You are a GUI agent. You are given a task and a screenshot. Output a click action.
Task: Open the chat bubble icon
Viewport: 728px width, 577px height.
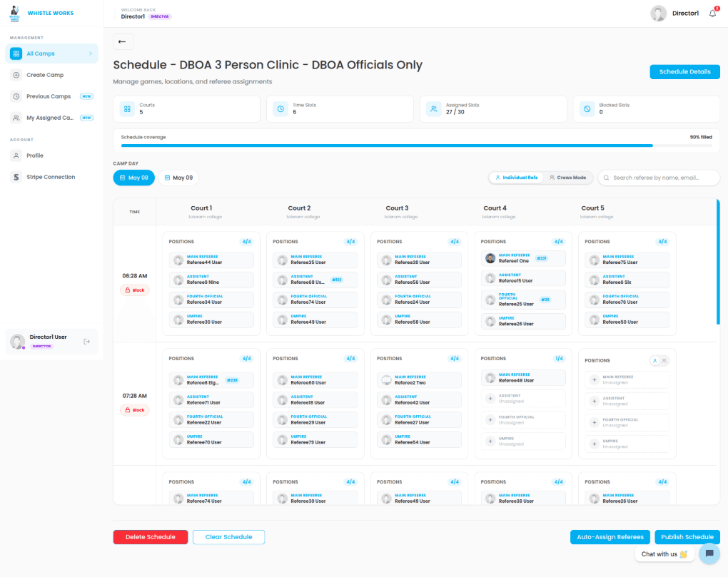tap(709, 553)
